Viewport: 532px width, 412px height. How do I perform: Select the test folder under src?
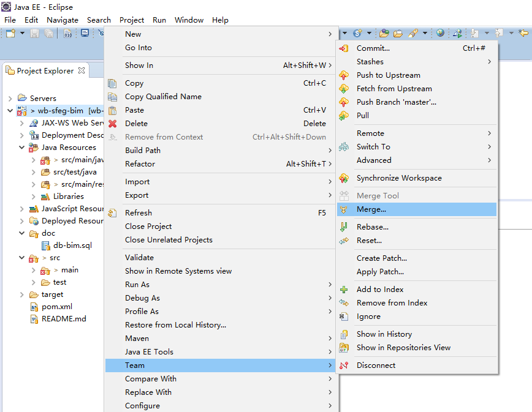(59, 282)
